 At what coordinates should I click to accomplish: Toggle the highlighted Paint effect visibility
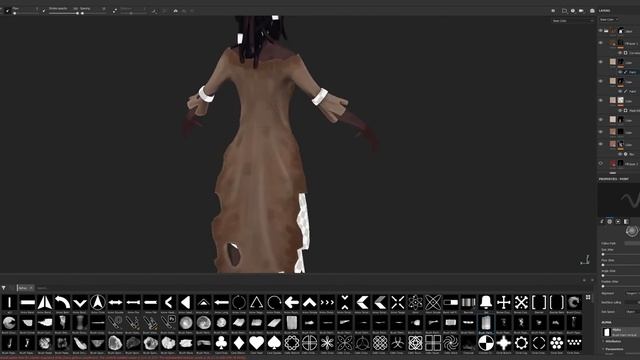[620, 72]
